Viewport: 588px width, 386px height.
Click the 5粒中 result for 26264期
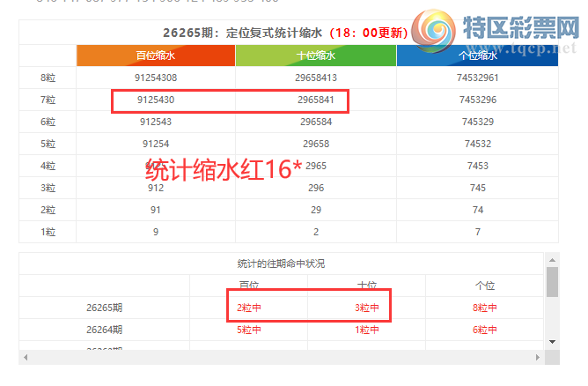(x=248, y=330)
